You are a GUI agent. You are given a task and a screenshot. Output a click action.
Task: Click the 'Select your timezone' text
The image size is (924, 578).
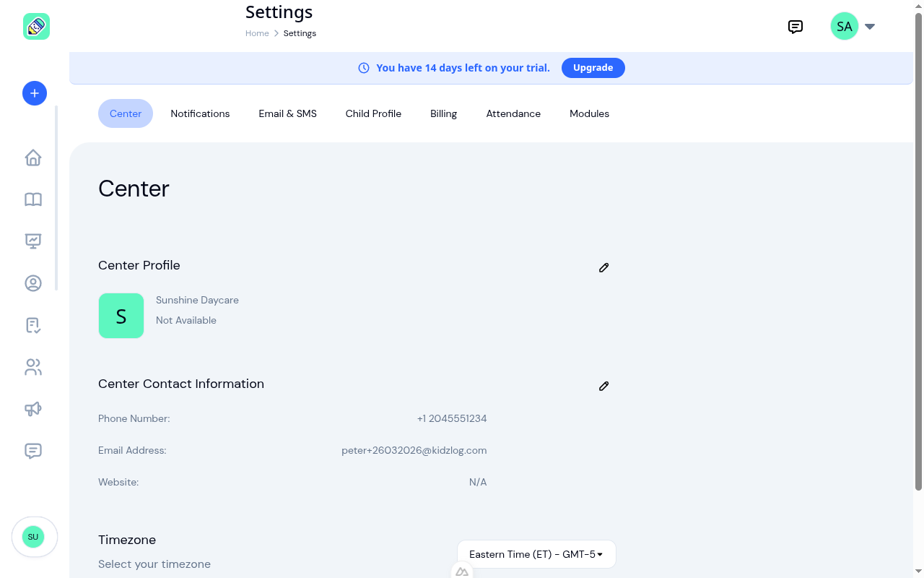coord(154,564)
